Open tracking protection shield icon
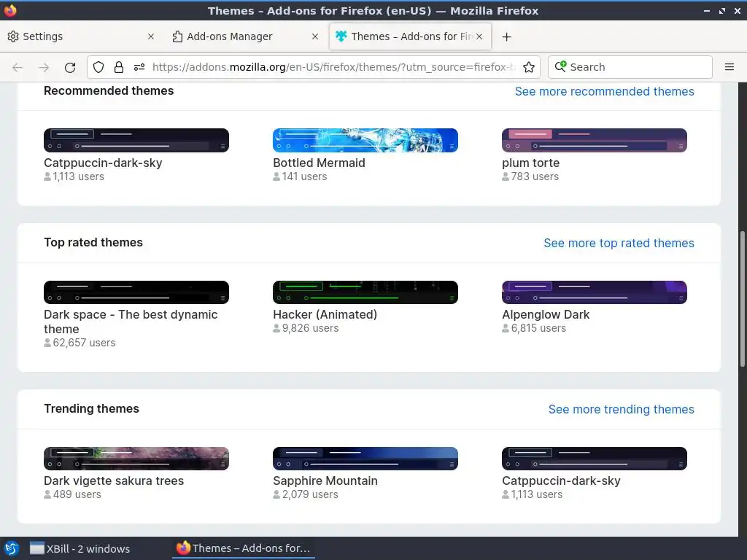747x560 pixels. pyautogui.click(x=98, y=67)
